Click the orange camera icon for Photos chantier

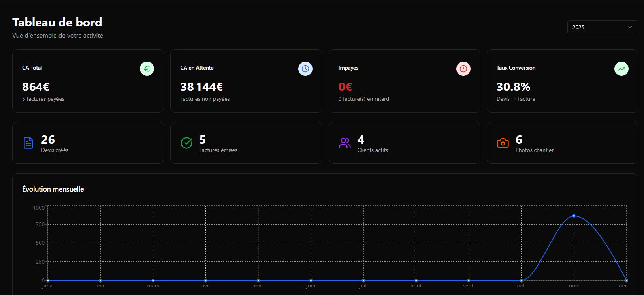click(x=503, y=143)
